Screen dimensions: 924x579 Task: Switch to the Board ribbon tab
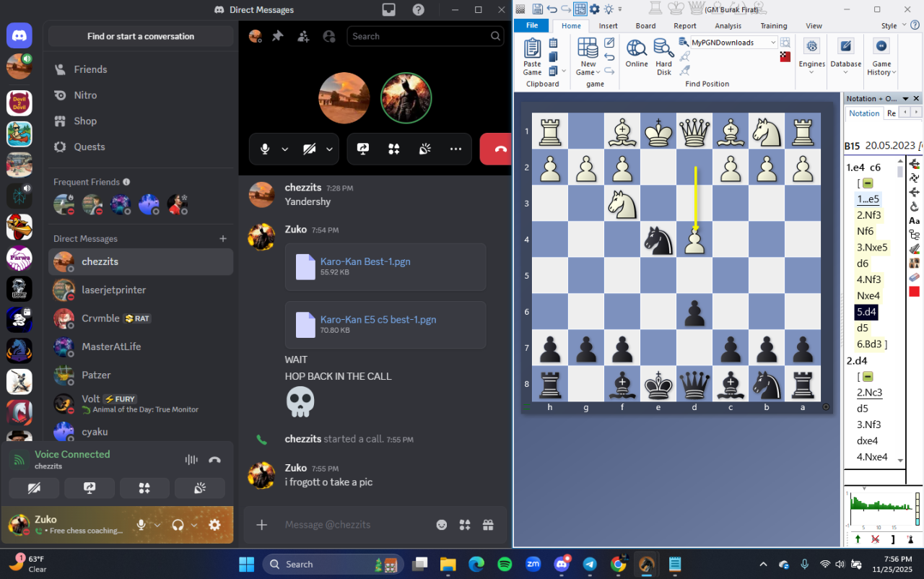coord(645,26)
